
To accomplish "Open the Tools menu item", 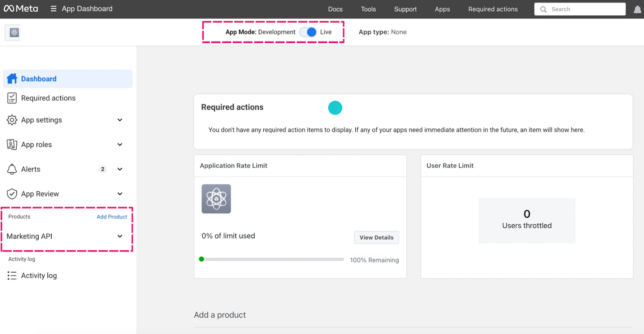I will (368, 9).
